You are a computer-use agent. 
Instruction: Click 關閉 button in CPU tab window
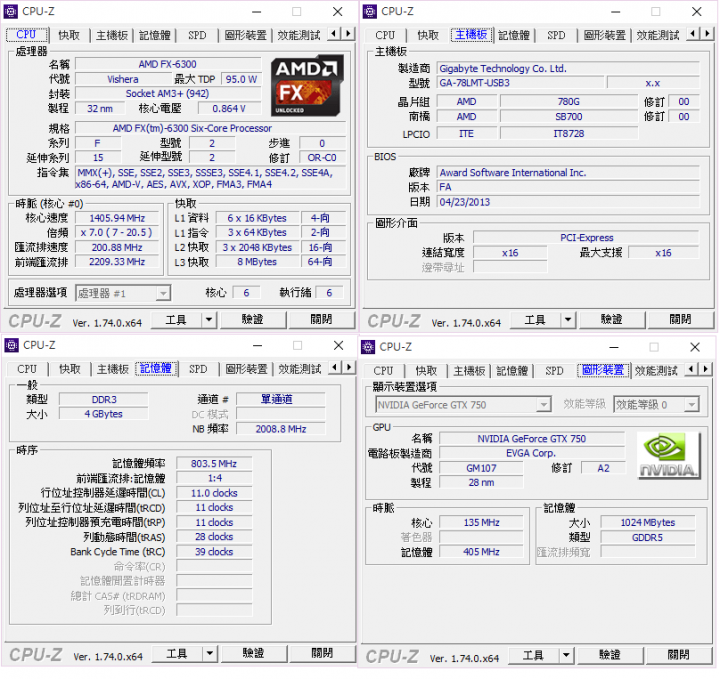(321, 319)
